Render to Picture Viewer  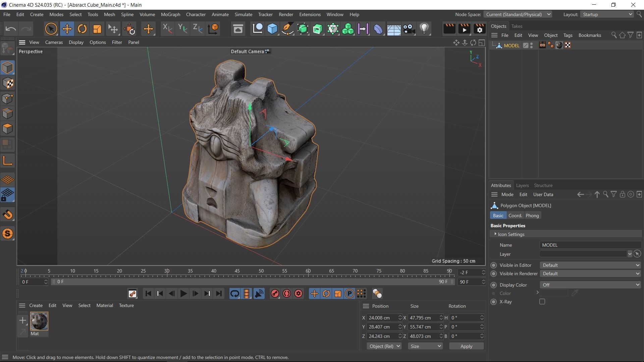[x=464, y=29]
